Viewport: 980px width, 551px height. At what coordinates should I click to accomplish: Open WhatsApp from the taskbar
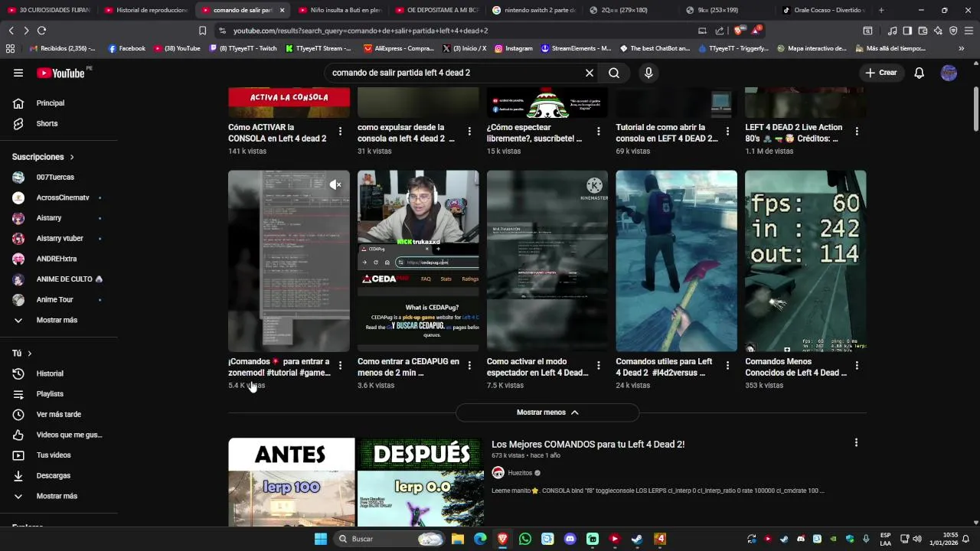[524, 539]
